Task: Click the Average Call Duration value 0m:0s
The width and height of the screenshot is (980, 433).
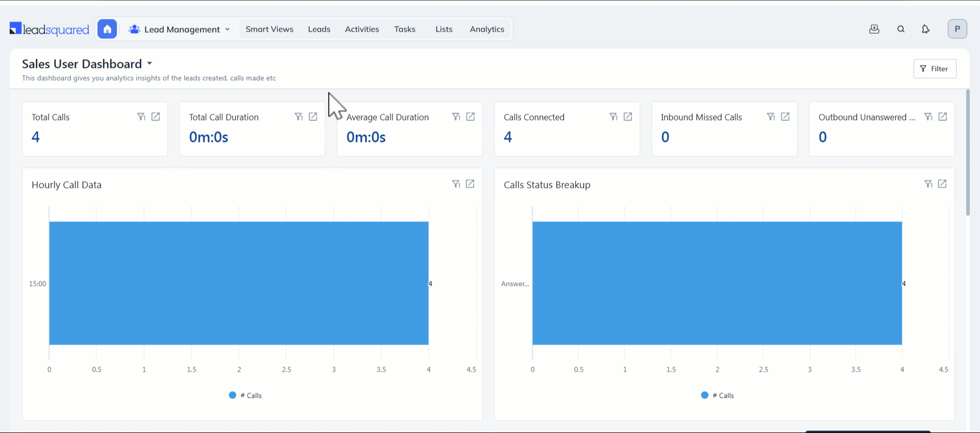Action: (x=366, y=137)
